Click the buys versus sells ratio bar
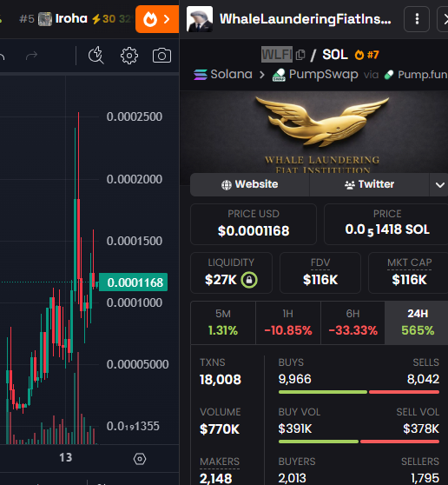 click(x=359, y=392)
